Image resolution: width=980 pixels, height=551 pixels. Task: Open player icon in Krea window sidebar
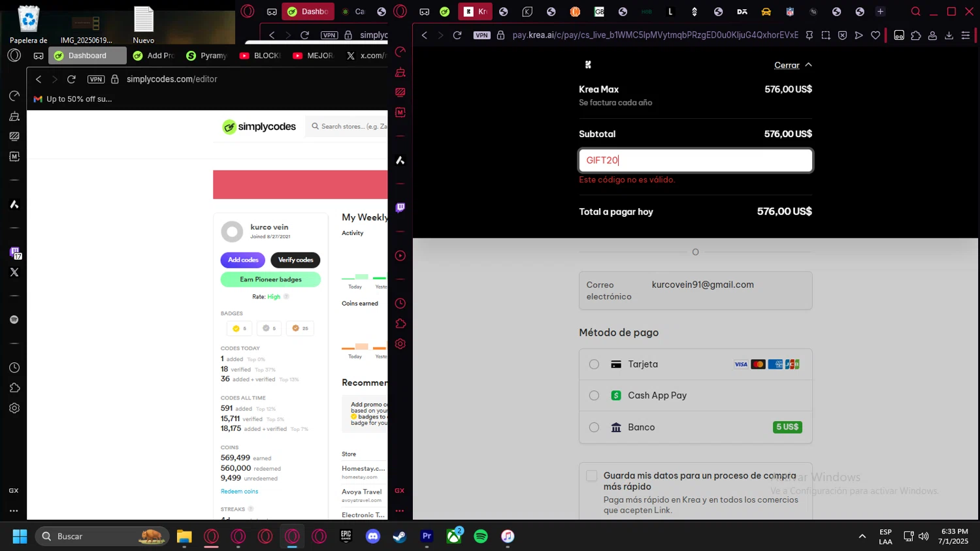click(400, 256)
